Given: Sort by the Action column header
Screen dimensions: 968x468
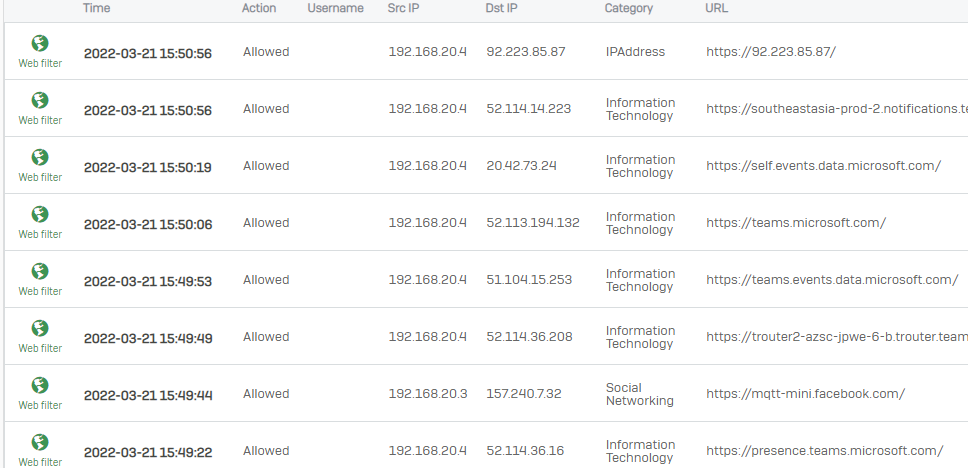Looking at the screenshot, I should [x=259, y=9].
